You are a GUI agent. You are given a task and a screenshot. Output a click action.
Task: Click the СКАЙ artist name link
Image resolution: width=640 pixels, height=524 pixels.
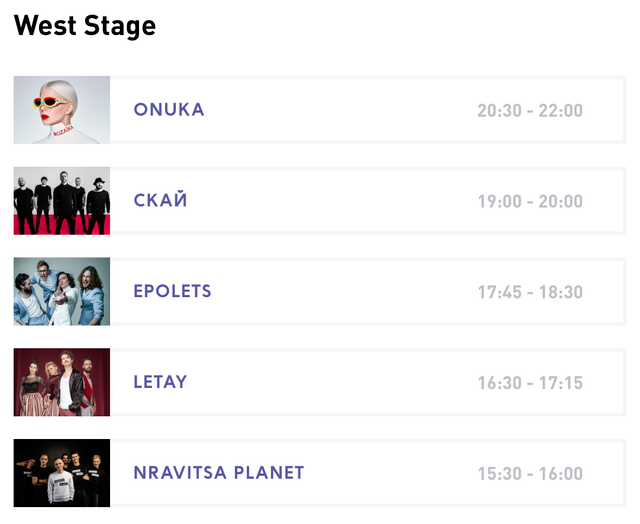point(161,201)
